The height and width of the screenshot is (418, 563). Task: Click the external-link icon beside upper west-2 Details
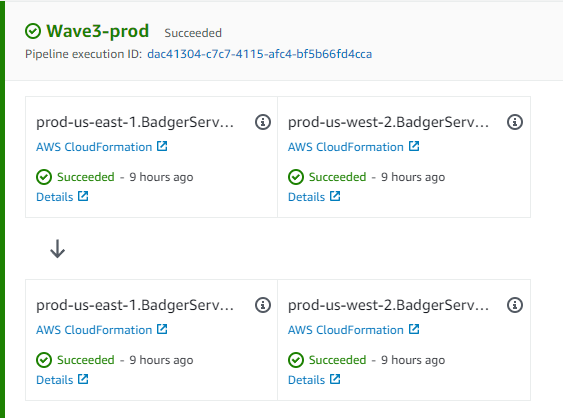[335, 196]
